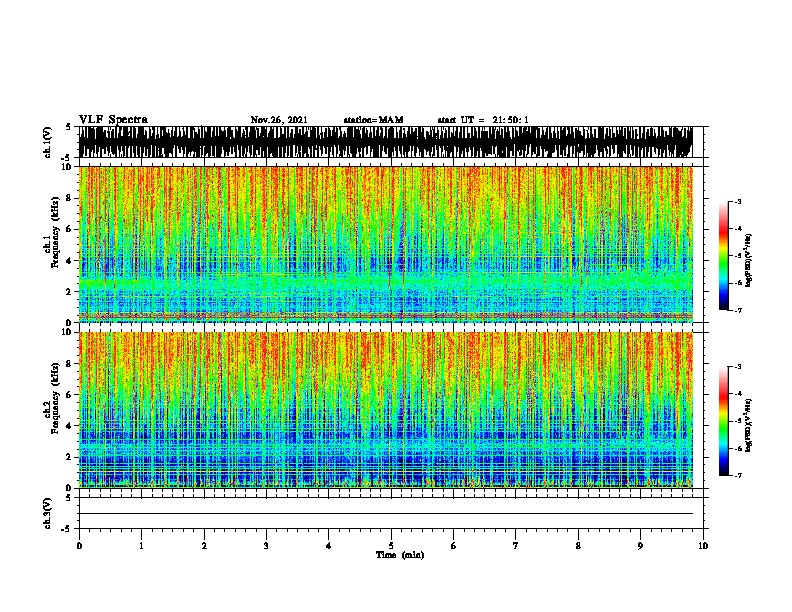Select the "start UT = 21:50: 1" text

pyautogui.click(x=483, y=120)
